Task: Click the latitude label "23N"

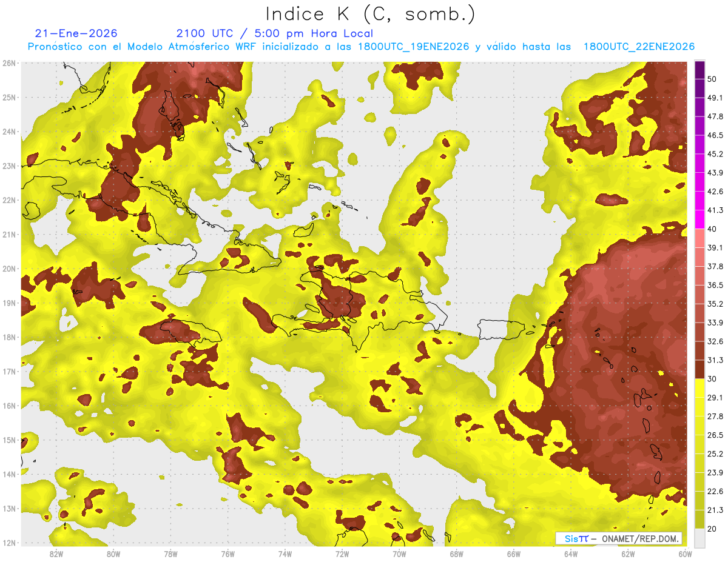Action: (x=9, y=166)
